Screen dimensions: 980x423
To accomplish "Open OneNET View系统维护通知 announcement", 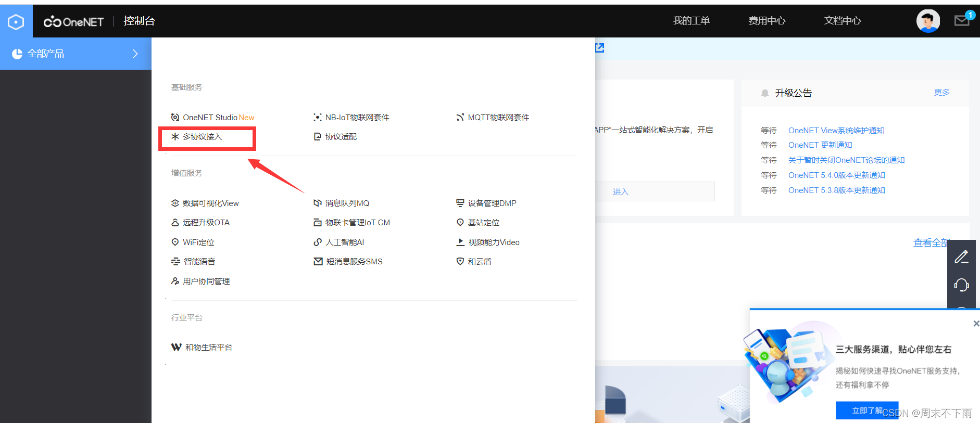I will coord(836,131).
